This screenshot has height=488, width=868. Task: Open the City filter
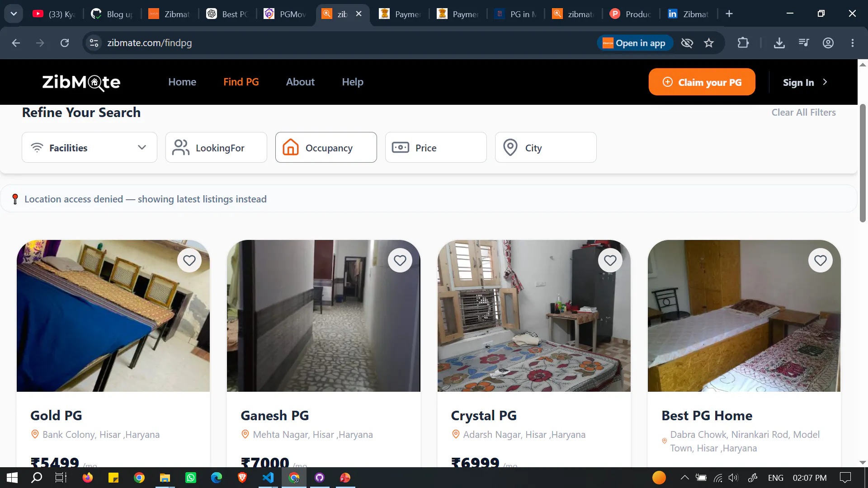[x=546, y=147]
